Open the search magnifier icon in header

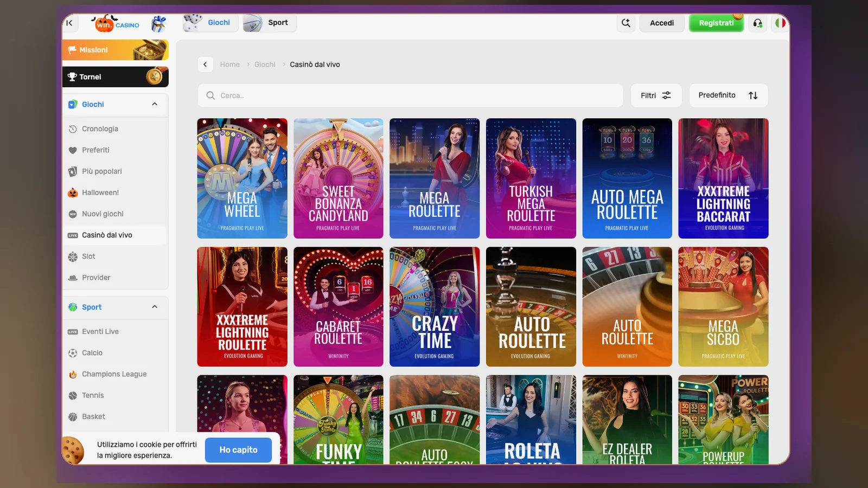(626, 23)
